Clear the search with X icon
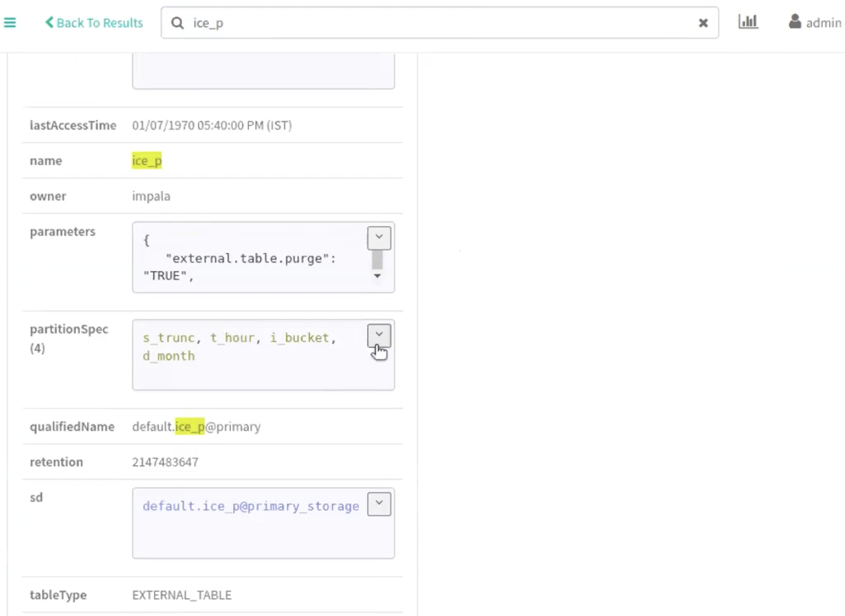The height and width of the screenshot is (616, 845). (703, 23)
